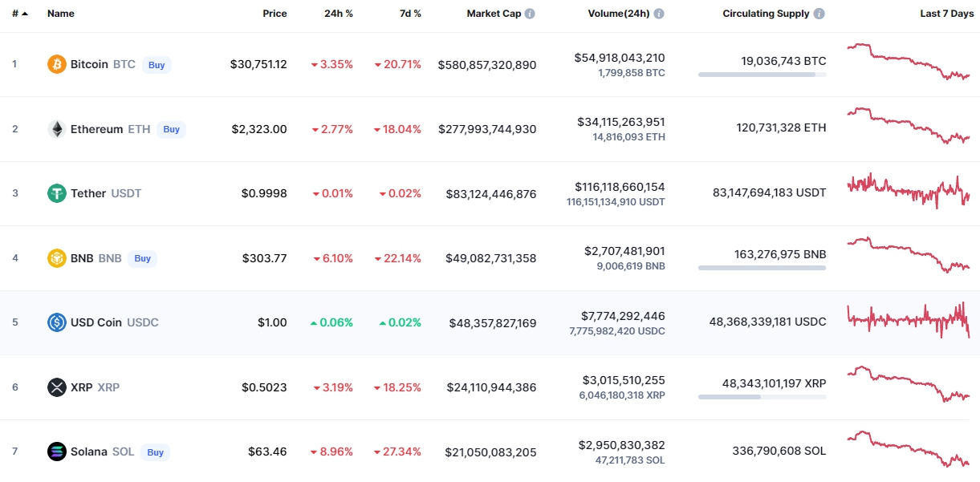Viewport: 980px width, 482px height.
Task: Click Ethereum price $2,323.00
Action: pyautogui.click(x=259, y=129)
